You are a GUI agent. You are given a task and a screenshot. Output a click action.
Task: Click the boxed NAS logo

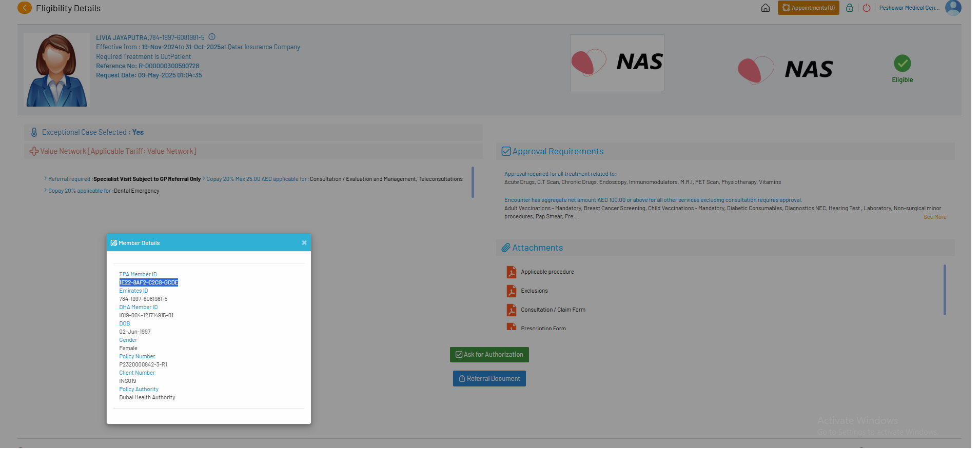point(617,63)
